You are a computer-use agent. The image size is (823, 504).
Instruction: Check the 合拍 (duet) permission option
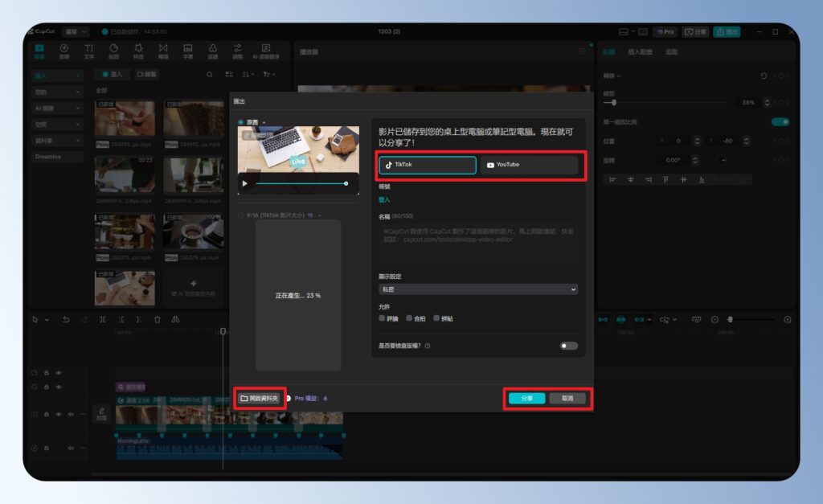(410, 318)
